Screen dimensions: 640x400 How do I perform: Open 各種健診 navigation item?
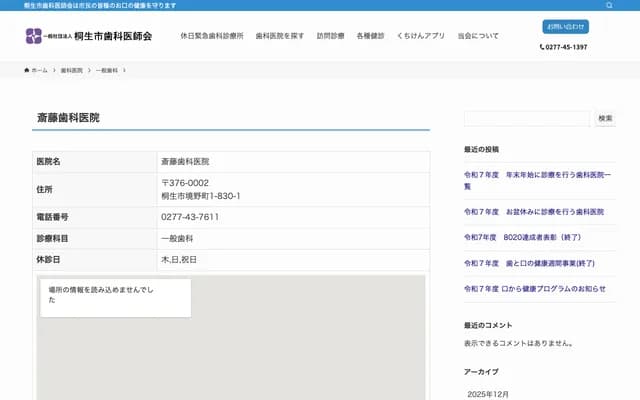pyautogui.click(x=370, y=36)
